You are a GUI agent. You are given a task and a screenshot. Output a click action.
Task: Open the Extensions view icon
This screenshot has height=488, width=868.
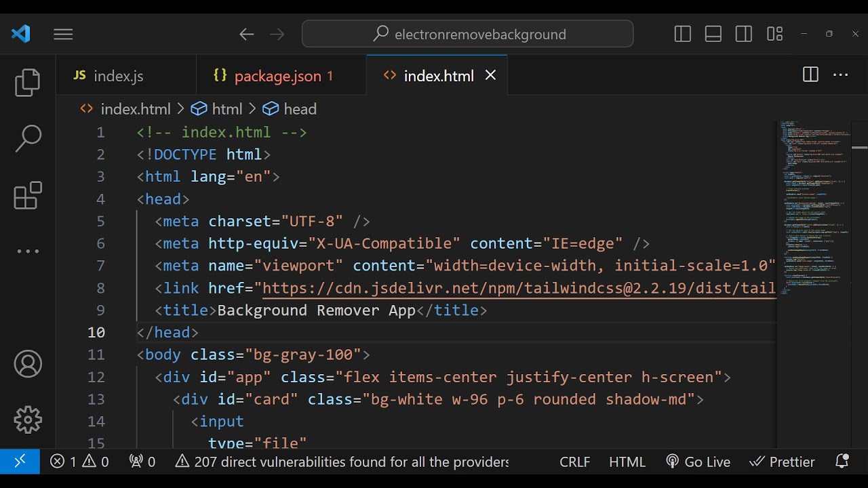coord(28,196)
